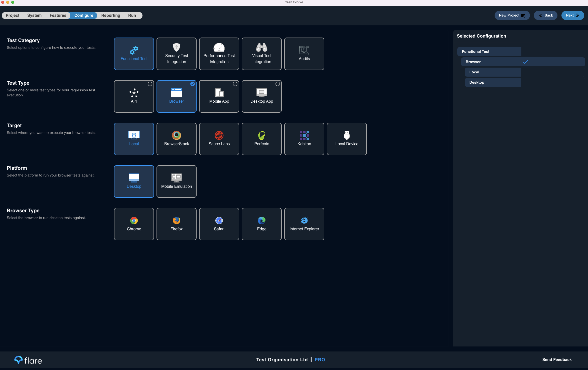Switch to the Features tab
Screen dimensions: 588x370
coord(58,15)
